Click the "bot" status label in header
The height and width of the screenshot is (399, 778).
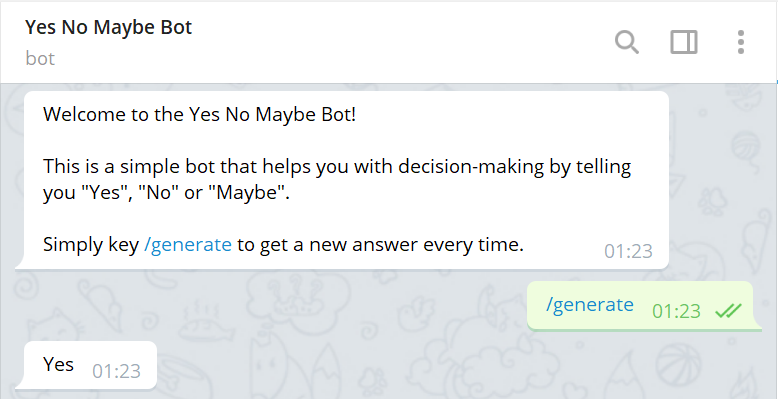pos(40,59)
